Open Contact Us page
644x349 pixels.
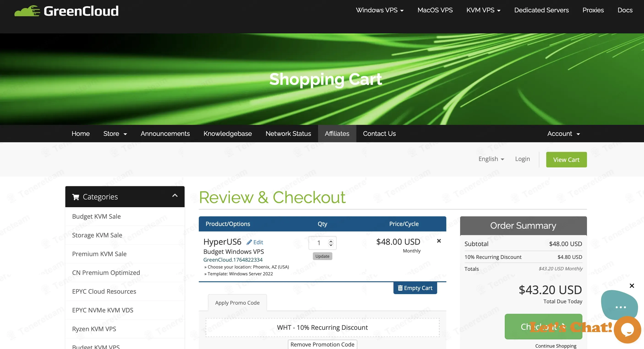pyautogui.click(x=379, y=134)
